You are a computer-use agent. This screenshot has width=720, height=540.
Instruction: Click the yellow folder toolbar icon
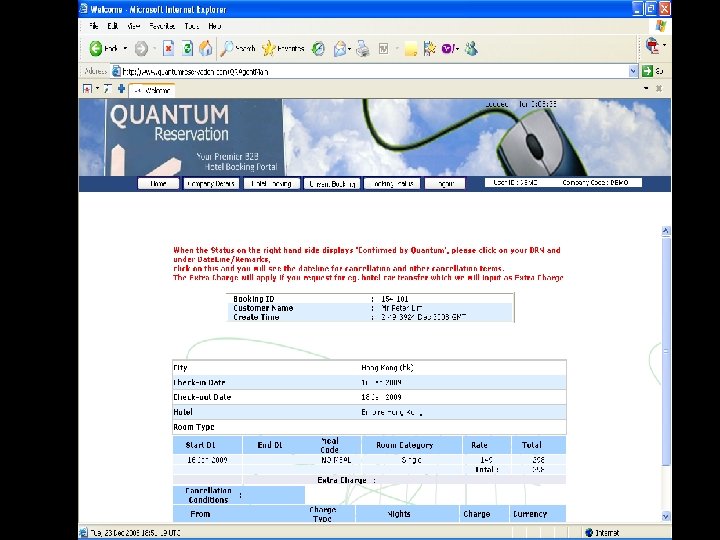click(x=411, y=49)
